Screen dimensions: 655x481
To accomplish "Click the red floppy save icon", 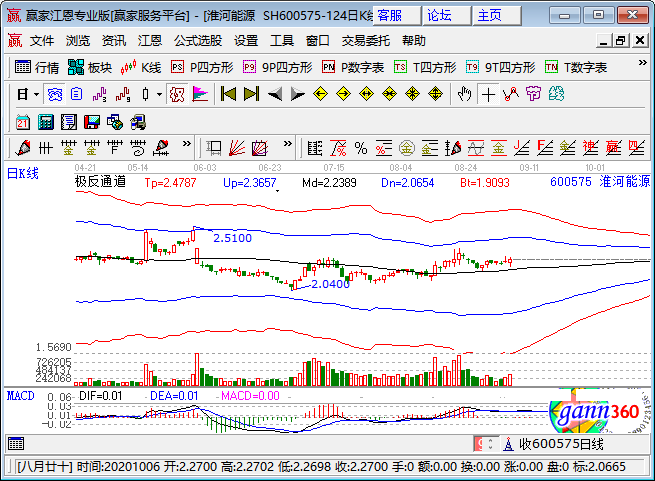I will (x=92, y=122).
